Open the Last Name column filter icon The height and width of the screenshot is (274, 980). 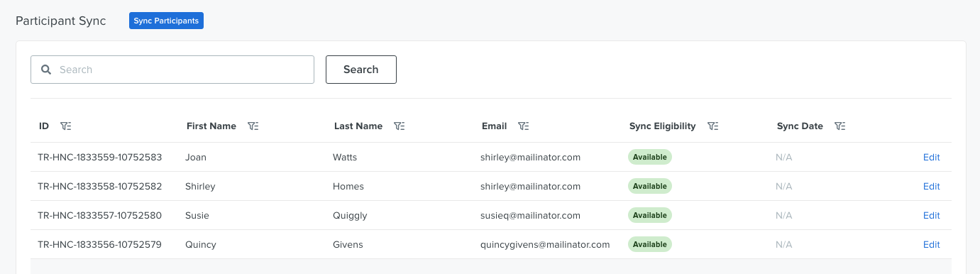click(399, 126)
